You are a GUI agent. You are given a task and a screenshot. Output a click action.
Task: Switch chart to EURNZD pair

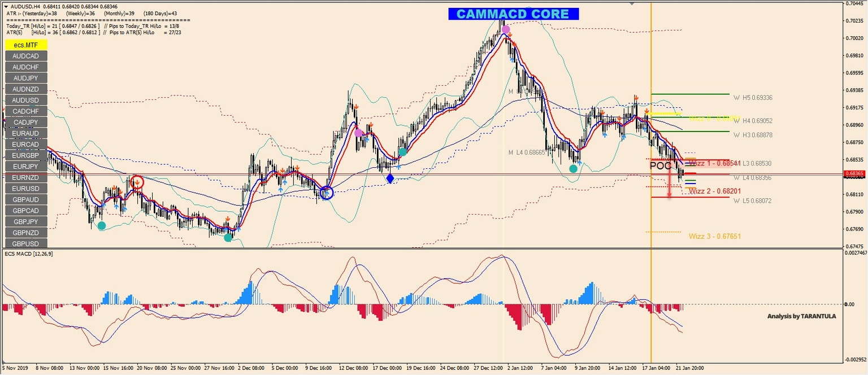click(x=25, y=177)
